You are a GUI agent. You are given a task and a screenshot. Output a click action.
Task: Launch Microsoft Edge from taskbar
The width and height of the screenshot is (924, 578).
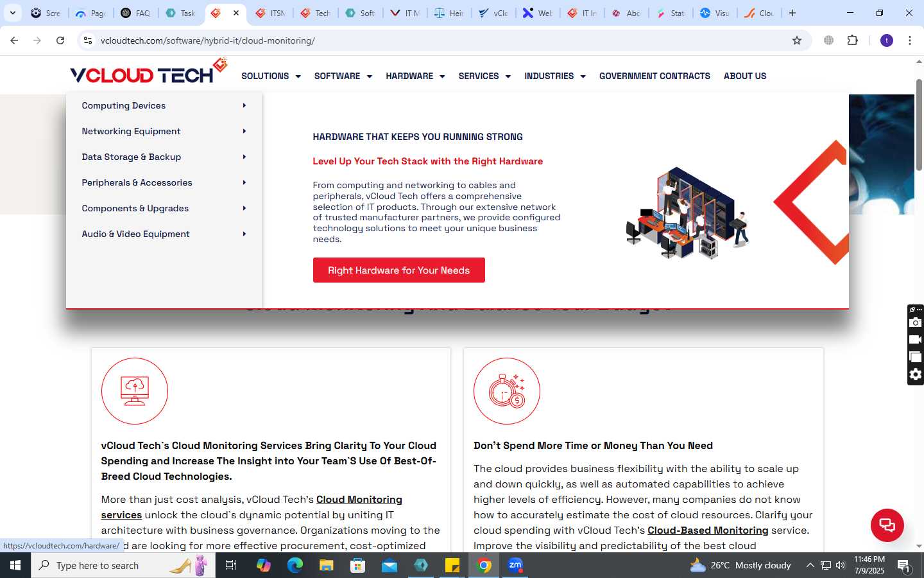coord(295,565)
